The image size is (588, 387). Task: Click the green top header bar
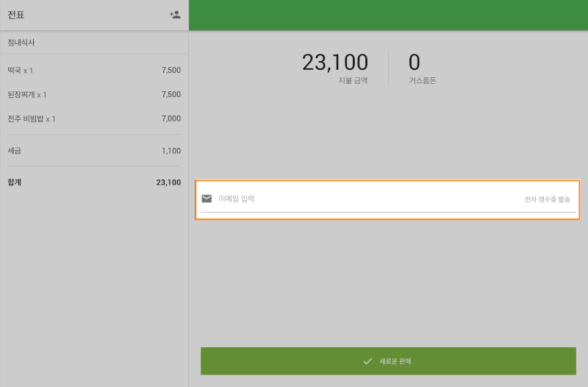pos(388,15)
